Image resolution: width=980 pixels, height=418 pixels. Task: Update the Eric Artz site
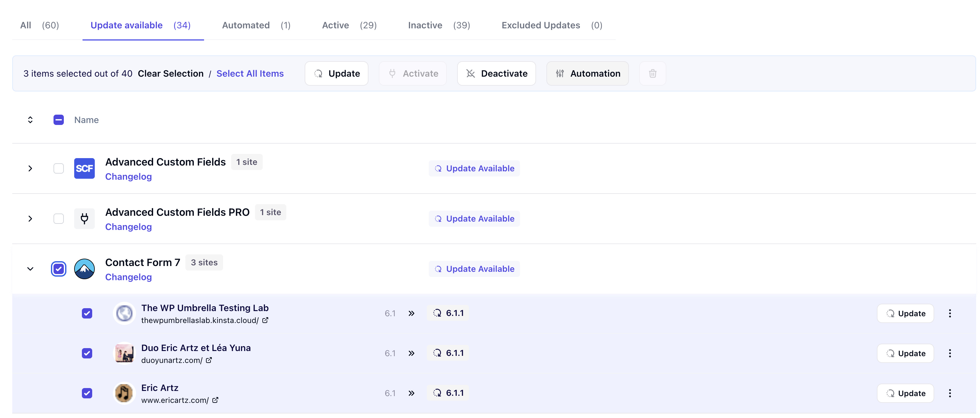(906, 393)
